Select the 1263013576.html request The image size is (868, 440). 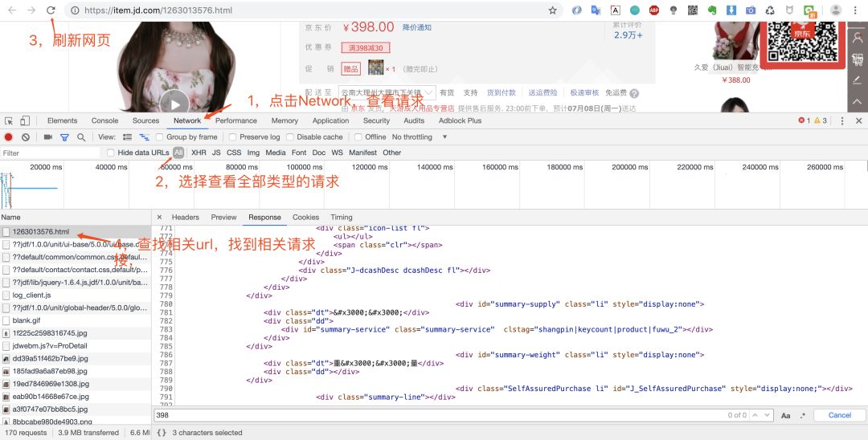pyautogui.click(x=76, y=231)
